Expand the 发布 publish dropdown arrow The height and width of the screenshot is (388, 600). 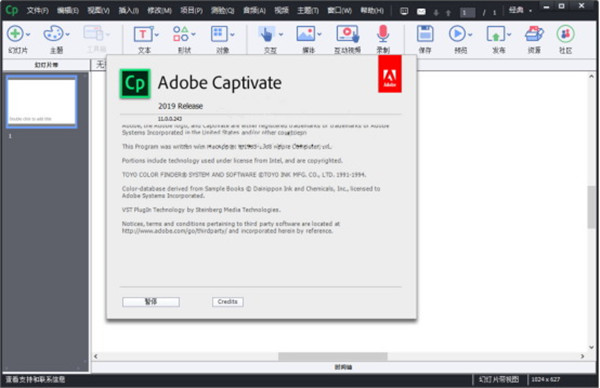[x=509, y=34]
